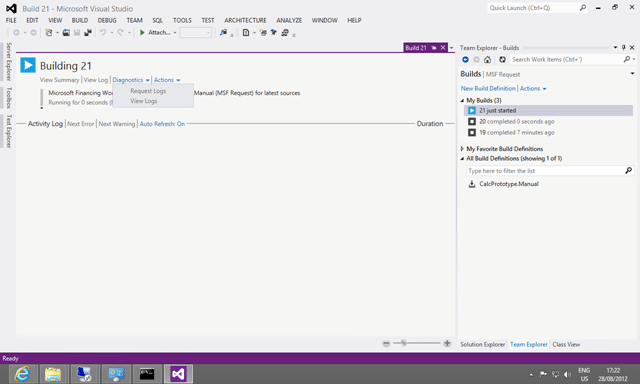Click the Next Warning link
The image size is (640, 384).
(x=117, y=124)
